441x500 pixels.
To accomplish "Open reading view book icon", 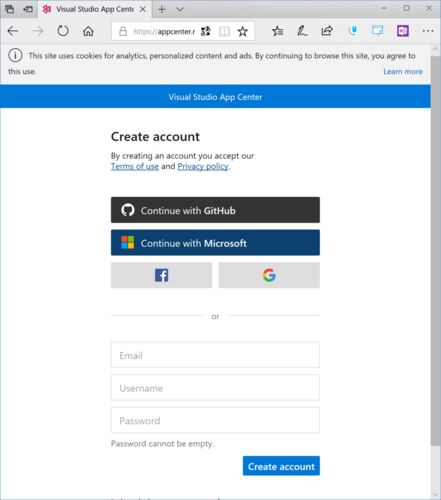I will tap(224, 31).
